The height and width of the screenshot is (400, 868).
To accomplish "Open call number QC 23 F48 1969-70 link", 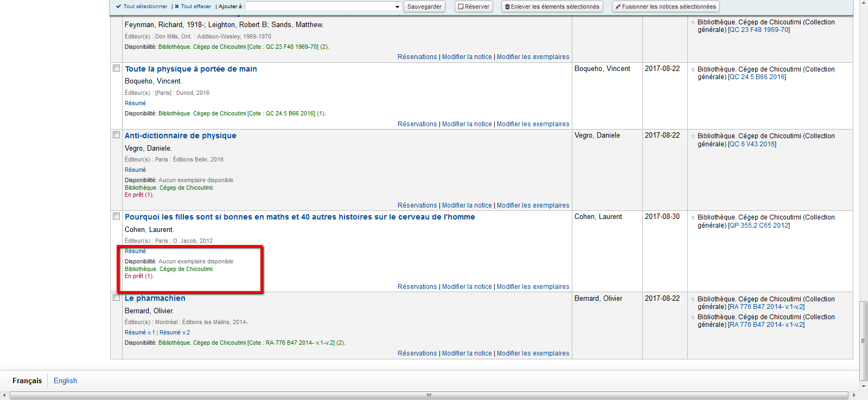I will click(x=759, y=30).
